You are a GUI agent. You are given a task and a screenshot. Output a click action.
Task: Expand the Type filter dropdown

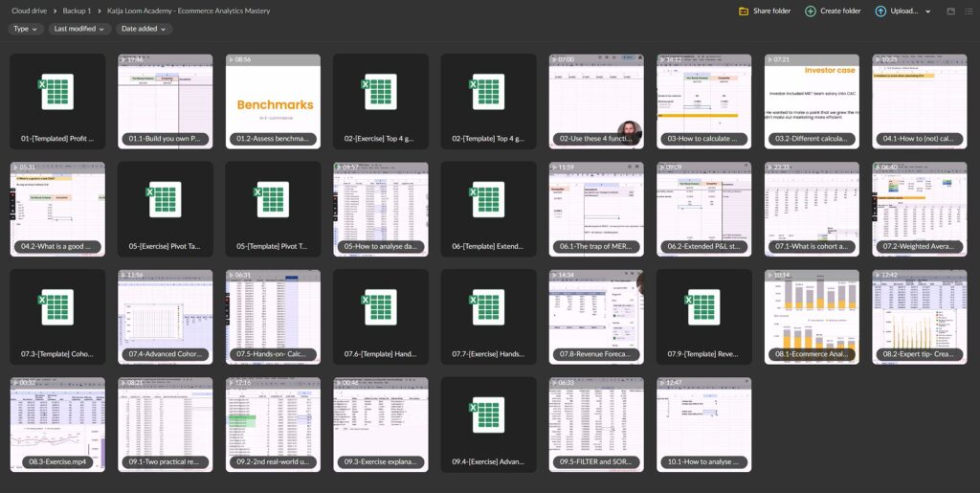tap(25, 29)
